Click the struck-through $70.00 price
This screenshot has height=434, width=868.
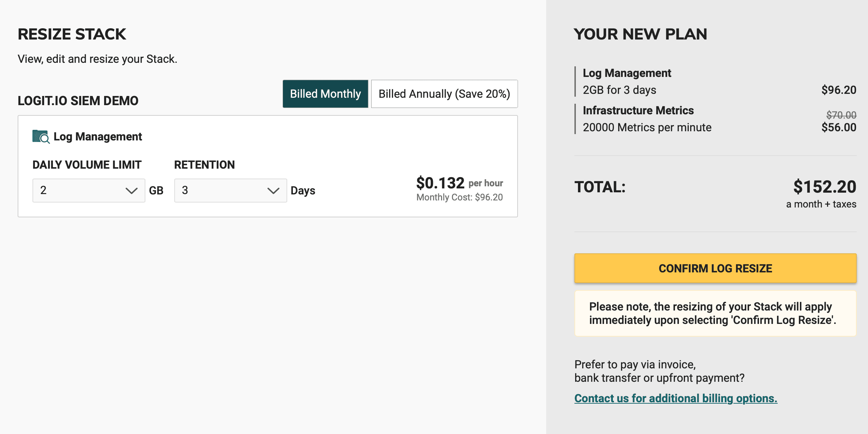tap(841, 115)
